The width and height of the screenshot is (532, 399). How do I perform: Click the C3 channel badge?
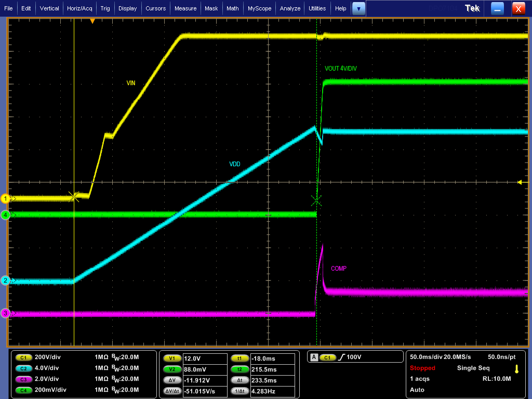tap(23, 379)
